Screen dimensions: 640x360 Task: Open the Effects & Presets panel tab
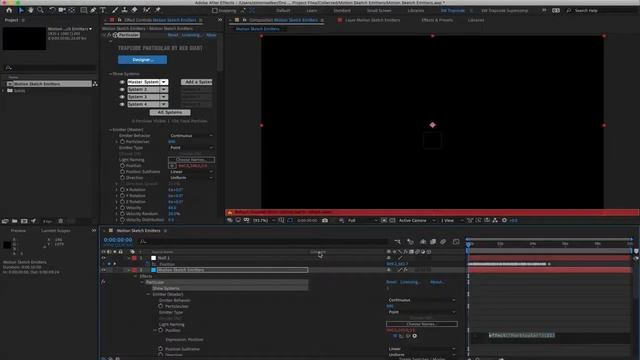click(437, 20)
